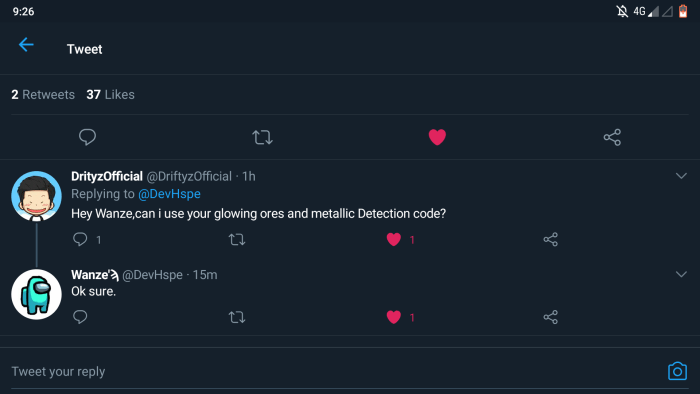Open the dropdown chevron on DrityzOfficial's tweet
The width and height of the screenshot is (700, 394).
tap(681, 176)
